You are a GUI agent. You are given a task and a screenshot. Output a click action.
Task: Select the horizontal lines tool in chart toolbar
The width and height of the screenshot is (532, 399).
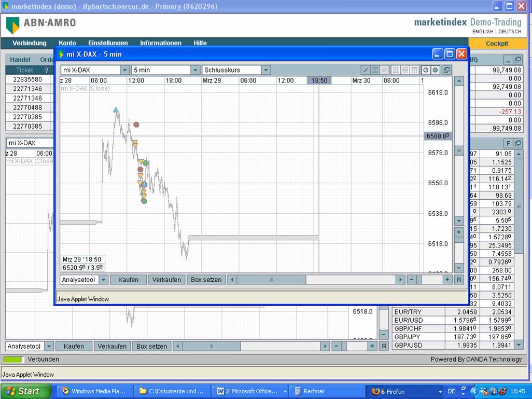[375, 70]
